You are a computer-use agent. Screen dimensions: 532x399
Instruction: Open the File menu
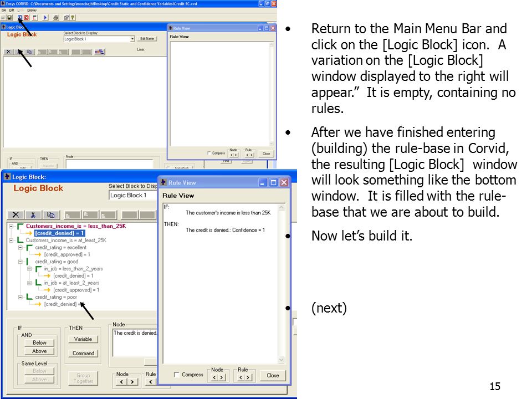pos(3,10)
